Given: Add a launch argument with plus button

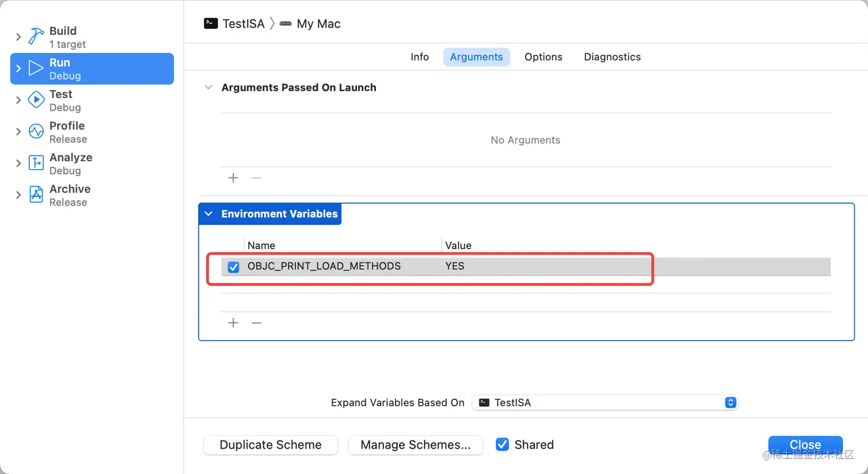Looking at the screenshot, I should [233, 178].
